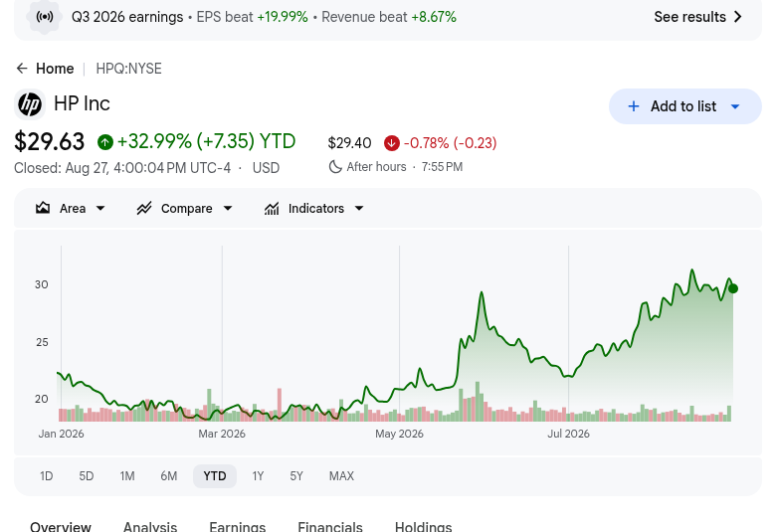Switch to the Earnings tab
This screenshot has height=532, width=776.
(x=238, y=527)
